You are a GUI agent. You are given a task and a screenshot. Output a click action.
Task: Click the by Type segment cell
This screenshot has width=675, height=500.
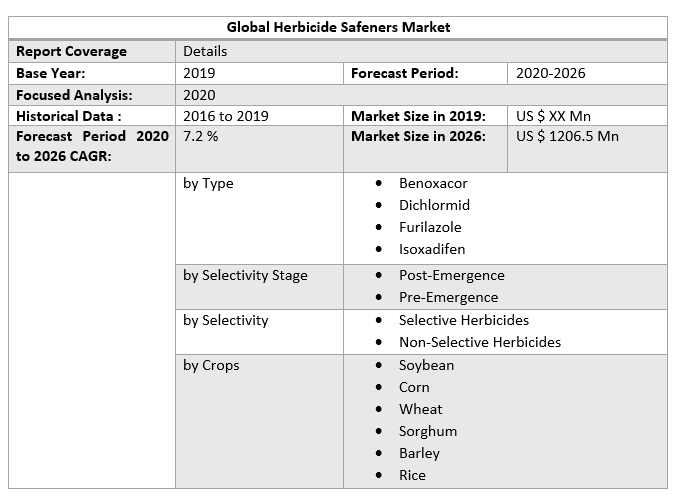tap(208, 184)
